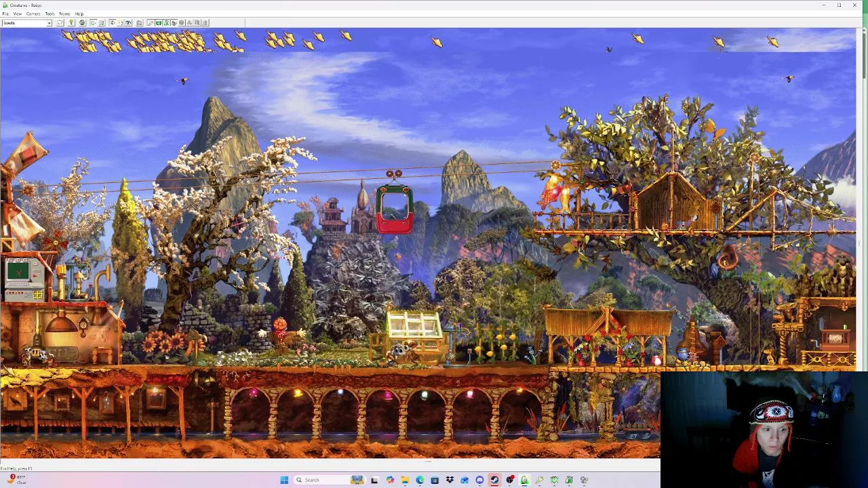Click the kit icon right of the green kit

166,23
